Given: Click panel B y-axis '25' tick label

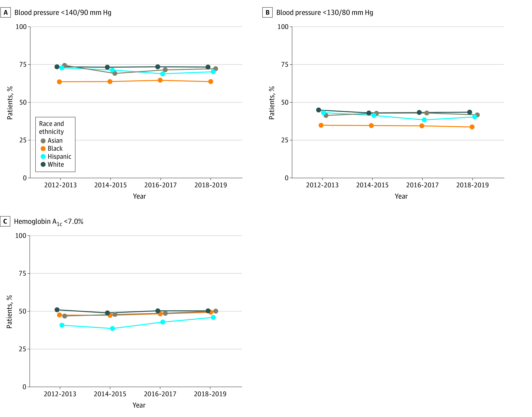Looking at the screenshot, I should click(285, 140).
